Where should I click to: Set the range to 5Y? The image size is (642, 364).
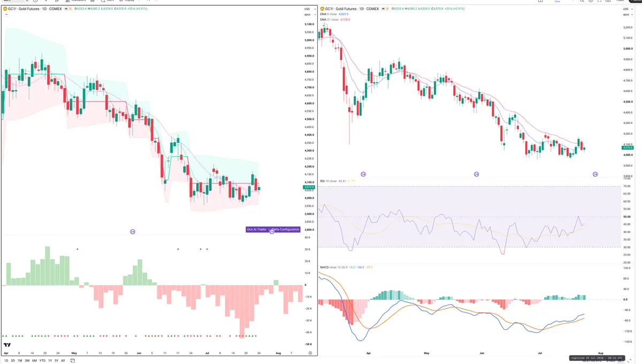(x=56, y=361)
